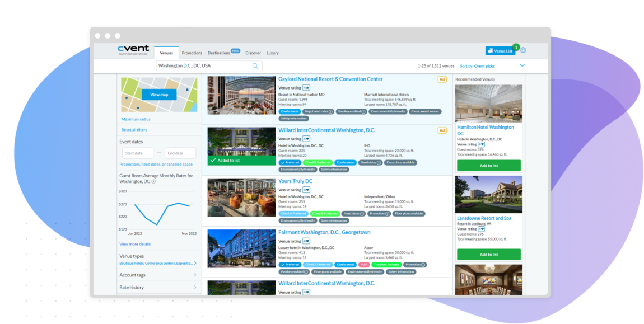This screenshot has height=324, width=644.
Task: Toggle the Preferred tag on the first Willard InterContinental listing
Action: 290,162
